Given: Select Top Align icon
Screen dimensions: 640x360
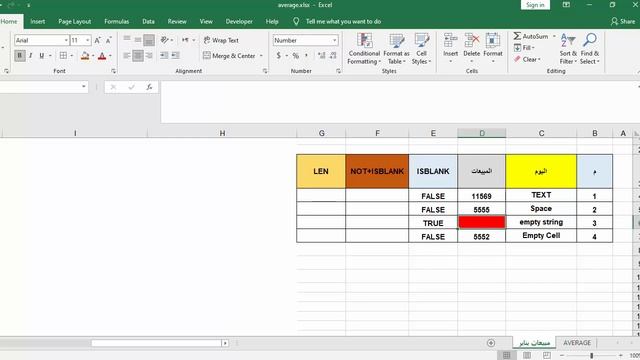Looking at the screenshot, I should [127, 40].
